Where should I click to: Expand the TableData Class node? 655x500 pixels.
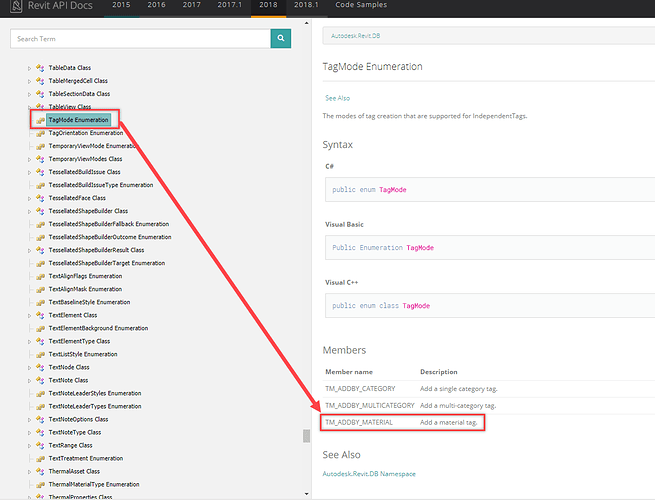point(29,68)
